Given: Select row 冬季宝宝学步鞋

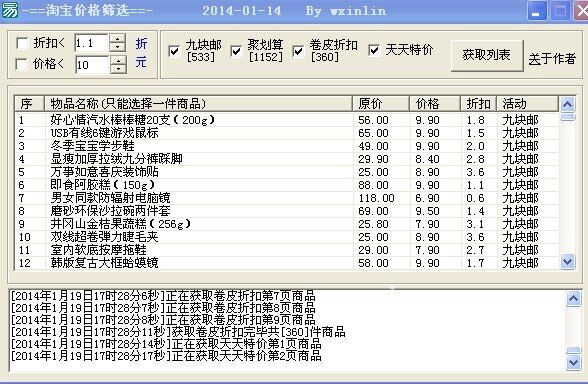Looking at the screenshot, I should click(287, 146).
